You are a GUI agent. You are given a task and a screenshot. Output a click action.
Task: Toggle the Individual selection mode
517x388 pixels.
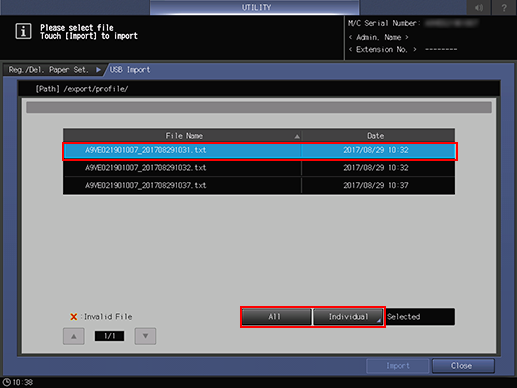348,317
